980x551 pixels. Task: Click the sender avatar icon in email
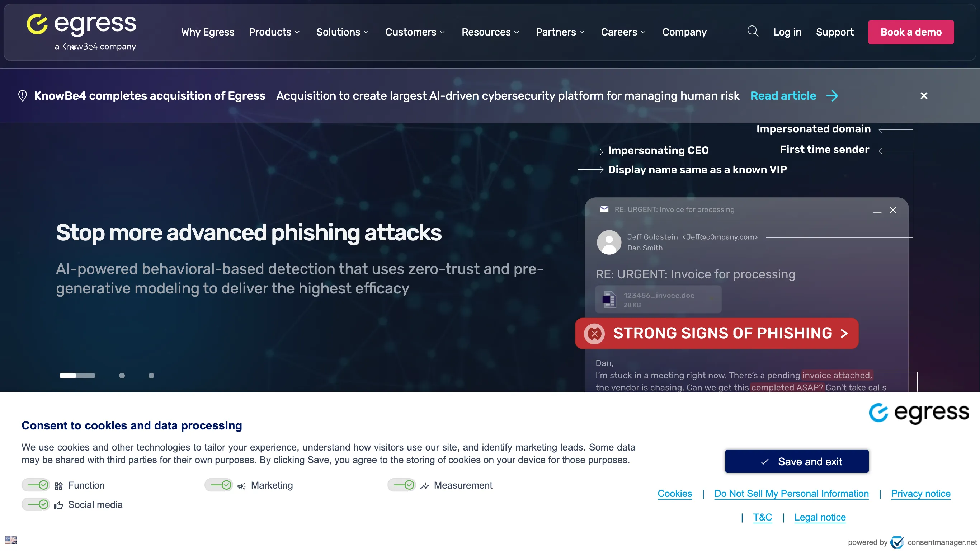pyautogui.click(x=609, y=242)
